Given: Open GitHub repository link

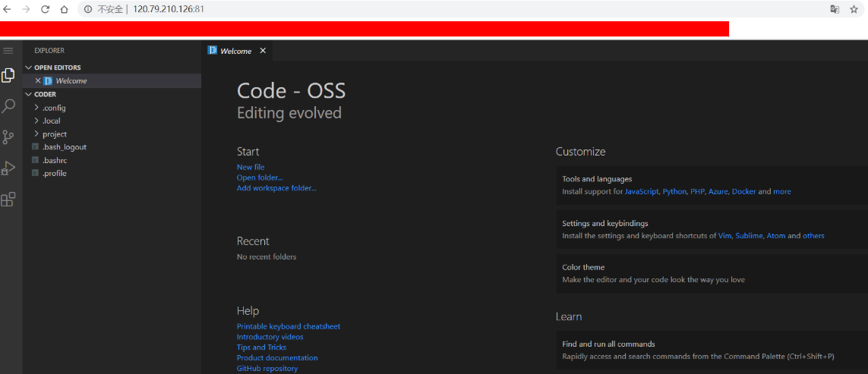Looking at the screenshot, I should 267,369.
